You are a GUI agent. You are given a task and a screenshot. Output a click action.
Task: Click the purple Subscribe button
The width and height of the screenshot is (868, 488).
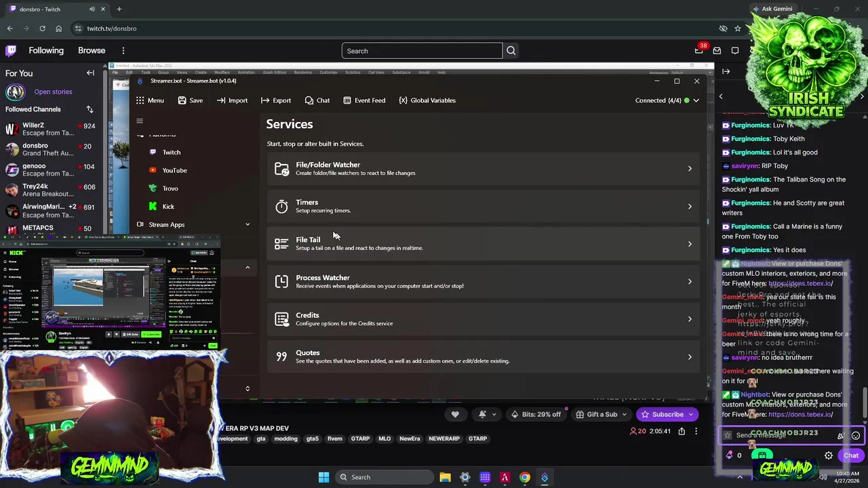pyautogui.click(x=667, y=414)
